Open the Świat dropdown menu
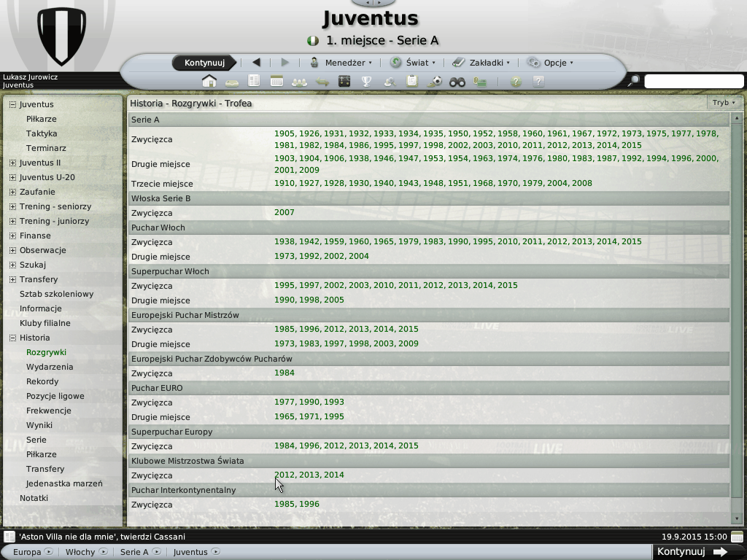Image resolution: width=747 pixels, height=560 pixels. pos(413,63)
